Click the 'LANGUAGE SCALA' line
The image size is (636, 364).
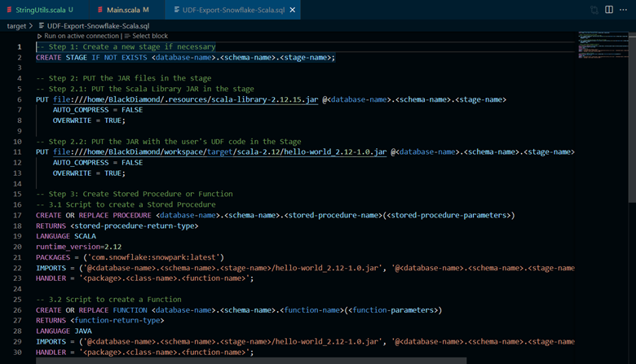[x=66, y=236]
